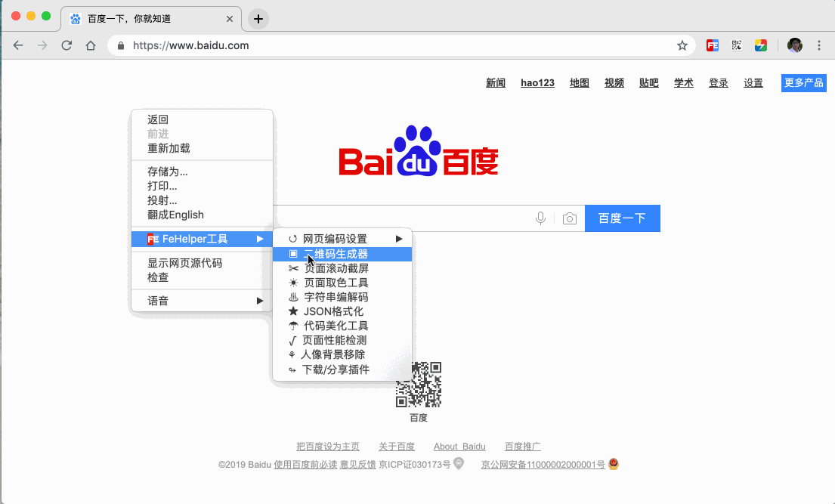Select 二维码生成器 in the submenu
The height and width of the screenshot is (504, 835).
click(x=342, y=254)
